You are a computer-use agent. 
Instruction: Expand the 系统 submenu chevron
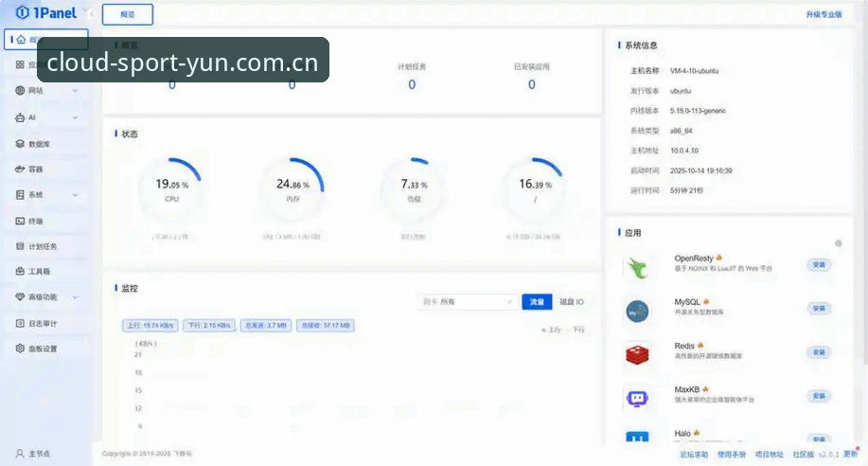pyautogui.click(x=75, y=194)
